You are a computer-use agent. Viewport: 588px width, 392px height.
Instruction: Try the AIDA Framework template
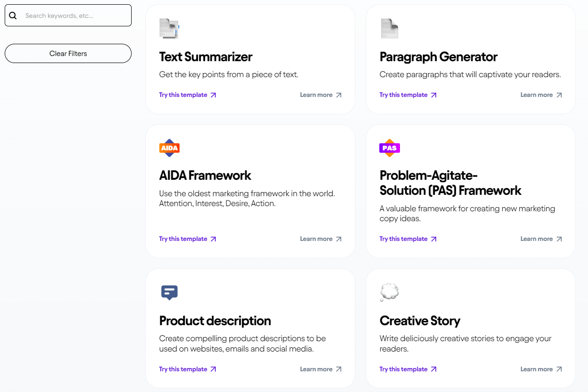point(188,239)
